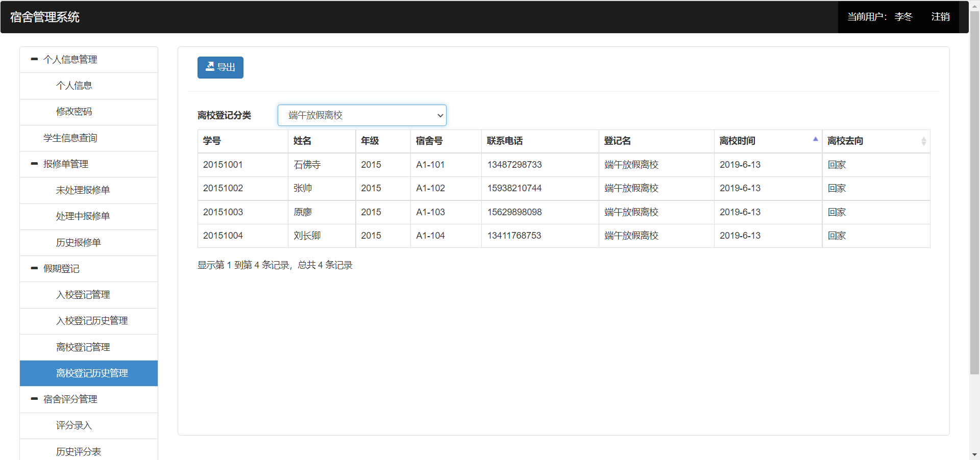Image resolution: width=980 pixels, height=460 pixels.
Task: Open 未处理报修单 page
Action: pyautogui.click(x=89, y=190)
